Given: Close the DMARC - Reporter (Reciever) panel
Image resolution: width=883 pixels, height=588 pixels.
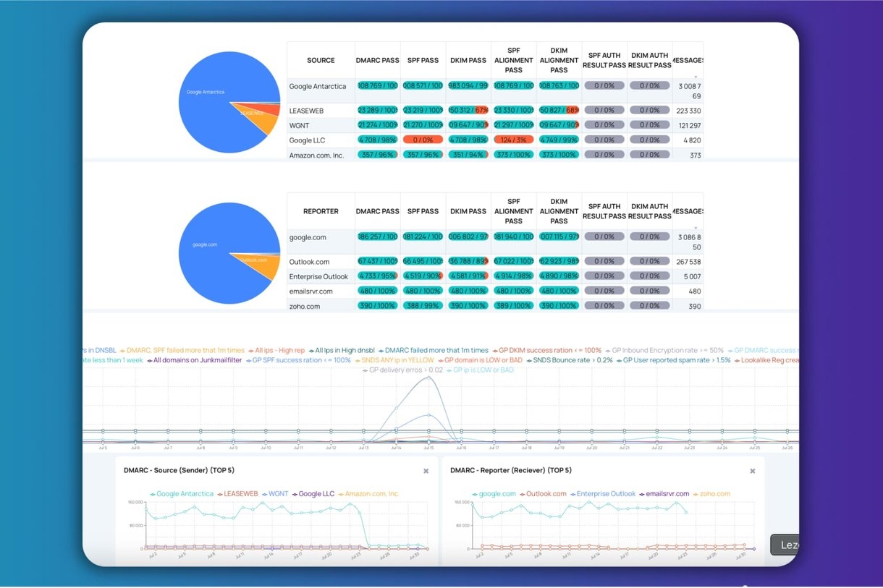Looking at the screenshot, I should (752, 471).
